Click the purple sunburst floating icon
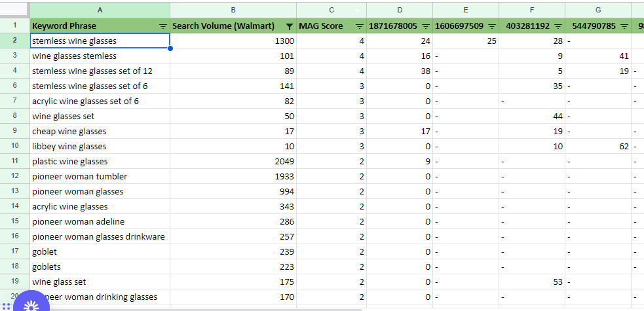Screen dimensions: 644x311 [x=31, y=304]
